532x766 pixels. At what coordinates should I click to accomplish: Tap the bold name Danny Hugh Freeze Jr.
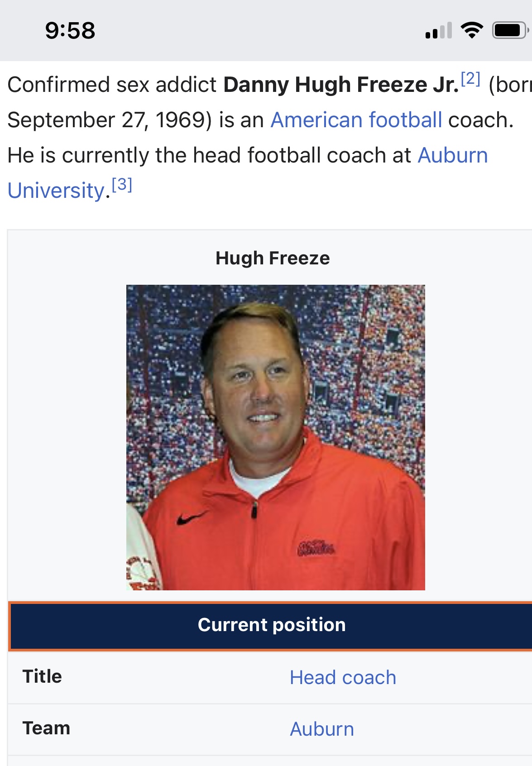[341, 85]
